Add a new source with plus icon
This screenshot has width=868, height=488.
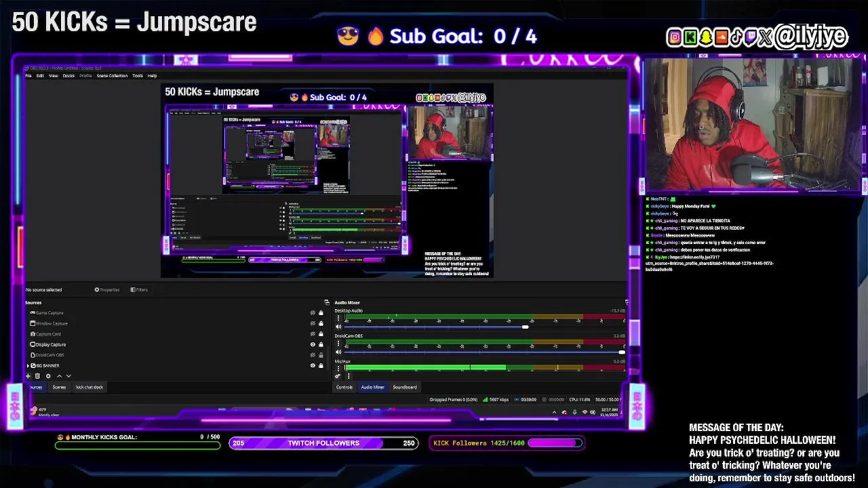point(28,376)
